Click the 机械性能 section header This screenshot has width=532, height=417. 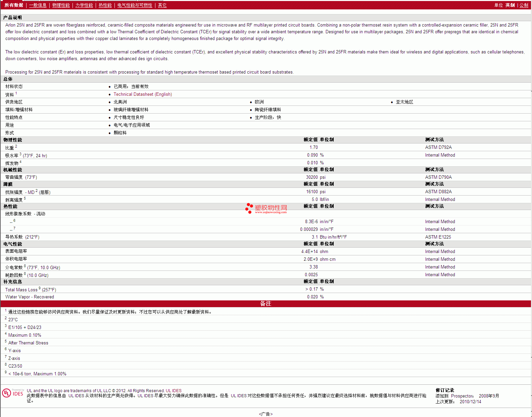[x=12, y=170]
